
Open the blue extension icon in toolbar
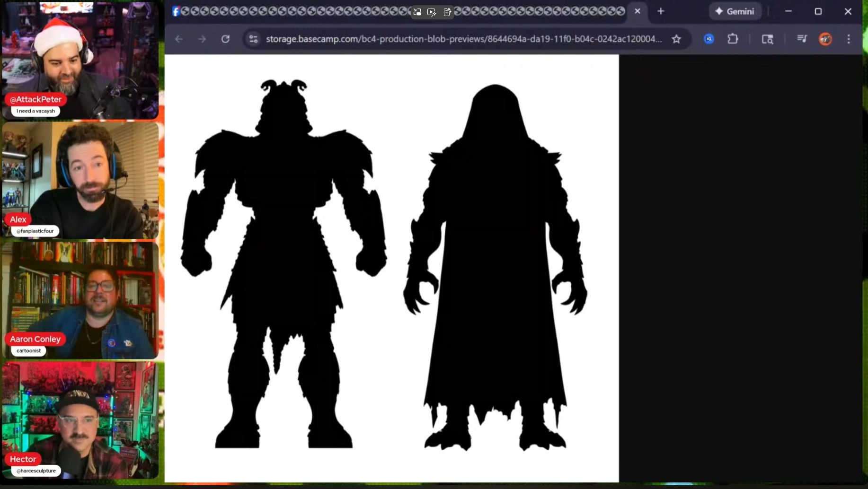(x=709, y=39)
